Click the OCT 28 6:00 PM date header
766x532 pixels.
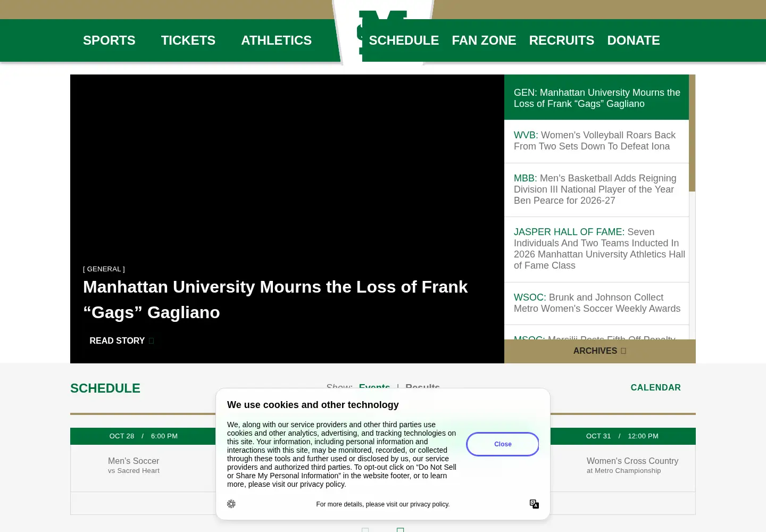(144, 436)
